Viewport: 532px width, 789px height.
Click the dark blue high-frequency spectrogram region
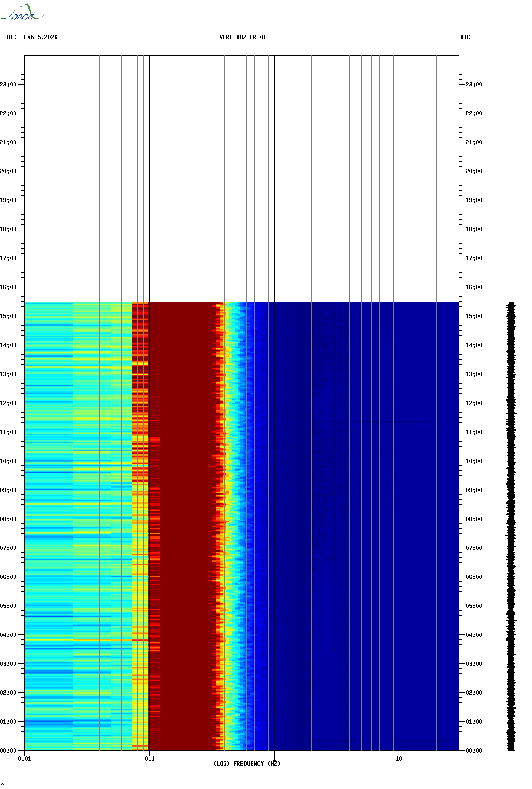click(357, 526)
